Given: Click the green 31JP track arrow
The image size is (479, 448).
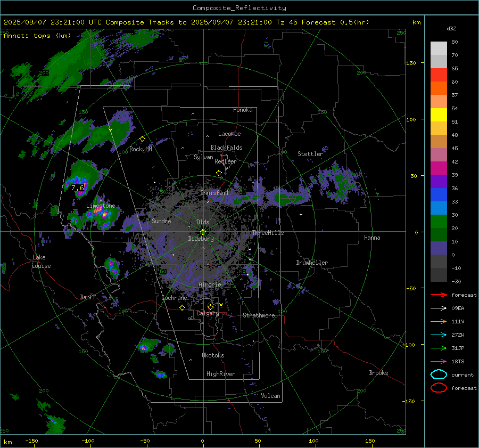Looking at the screenshot, I should pos(439,348).
